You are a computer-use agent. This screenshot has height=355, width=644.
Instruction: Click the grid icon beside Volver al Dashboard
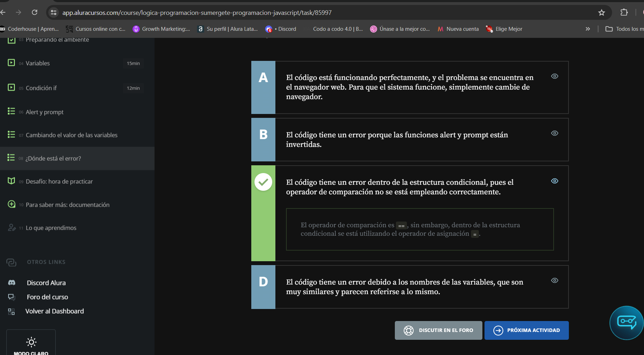[x=11, y=311]
